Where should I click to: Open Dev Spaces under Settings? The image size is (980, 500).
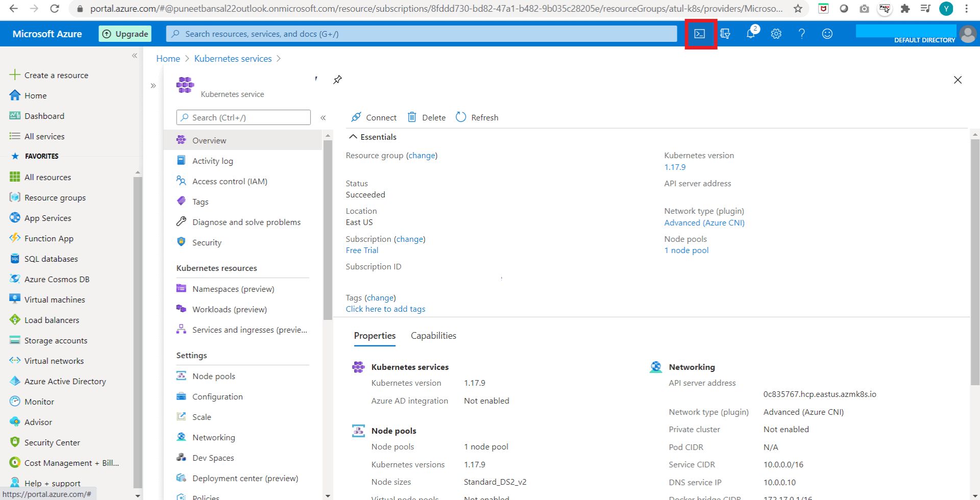205,458
